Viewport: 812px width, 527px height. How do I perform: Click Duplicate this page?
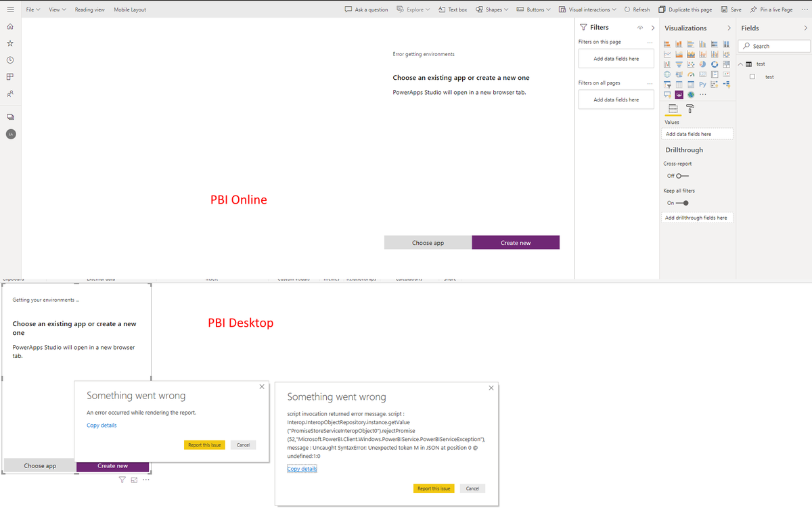tap(685, 9)
